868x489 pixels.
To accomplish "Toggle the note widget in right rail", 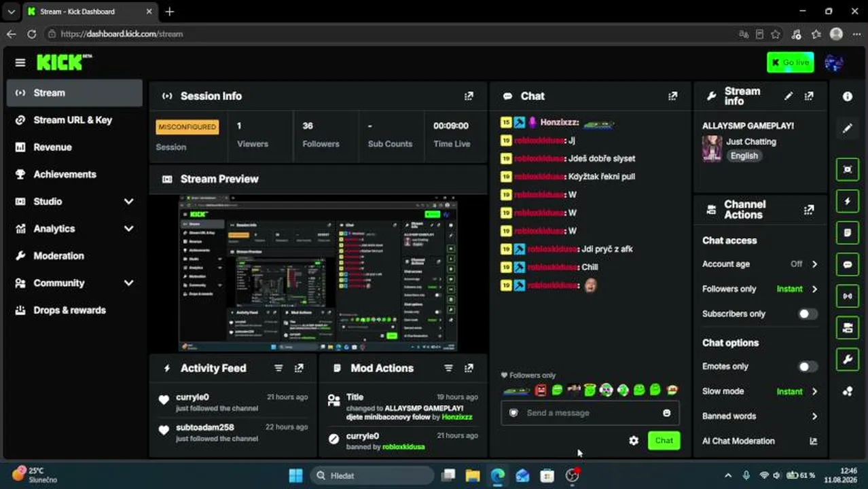I will 848,233.
